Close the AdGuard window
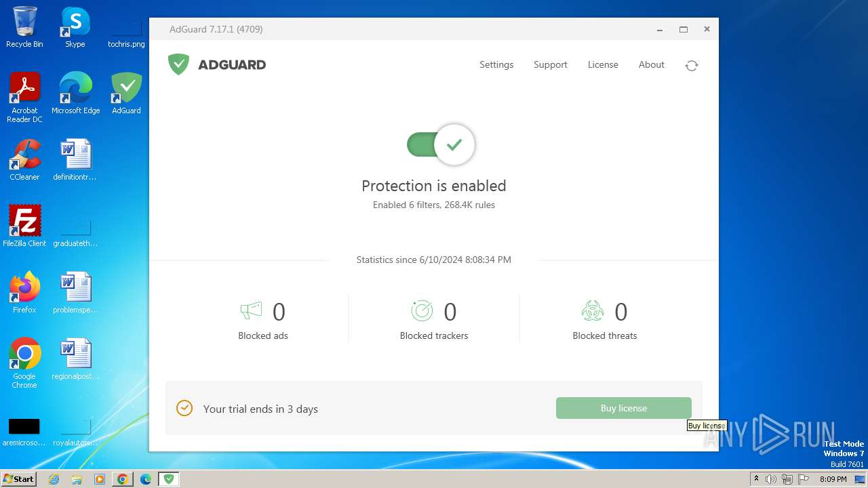Image resolution: width=868 pixels, height=488 pixels. 707,29
